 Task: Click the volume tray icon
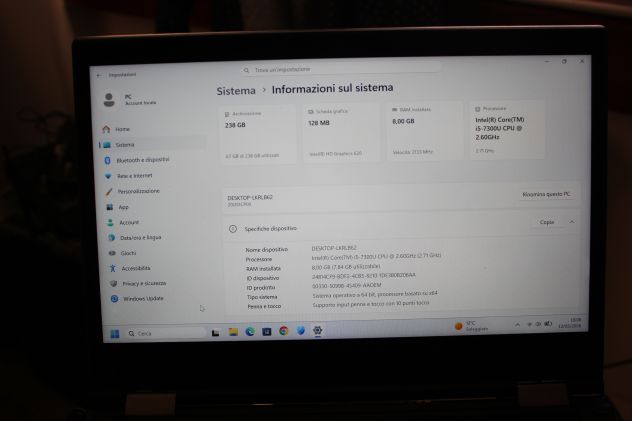[538, 324]
